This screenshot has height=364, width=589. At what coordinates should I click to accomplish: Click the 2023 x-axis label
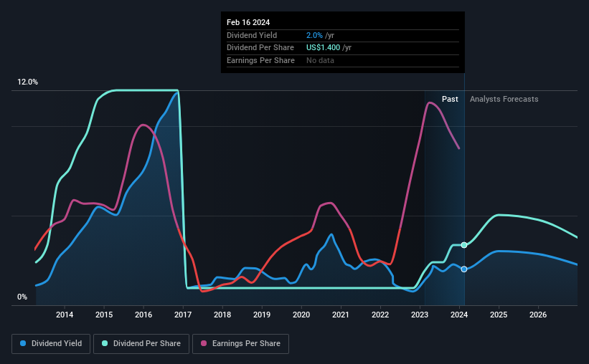tap(420, 315)
